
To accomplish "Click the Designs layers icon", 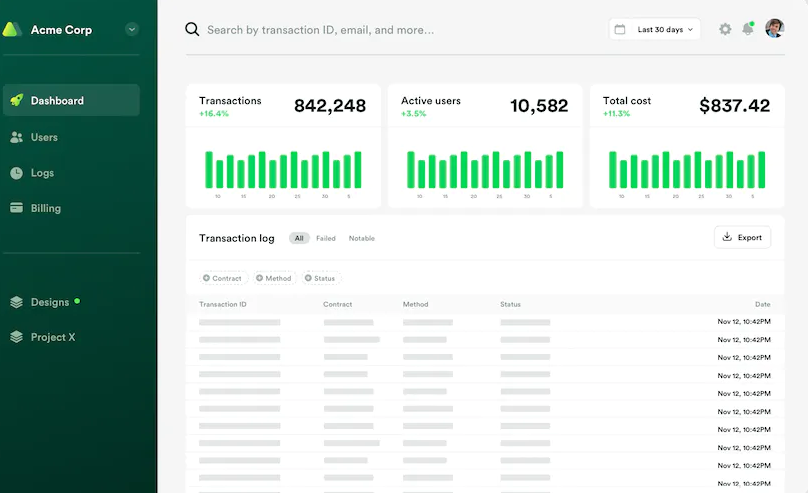I will coord(16,302).
